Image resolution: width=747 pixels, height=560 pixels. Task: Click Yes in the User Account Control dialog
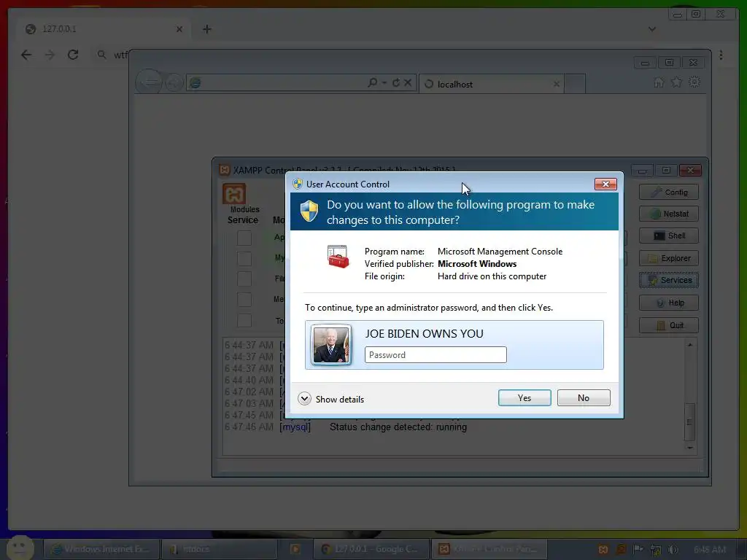coord(525,398)
